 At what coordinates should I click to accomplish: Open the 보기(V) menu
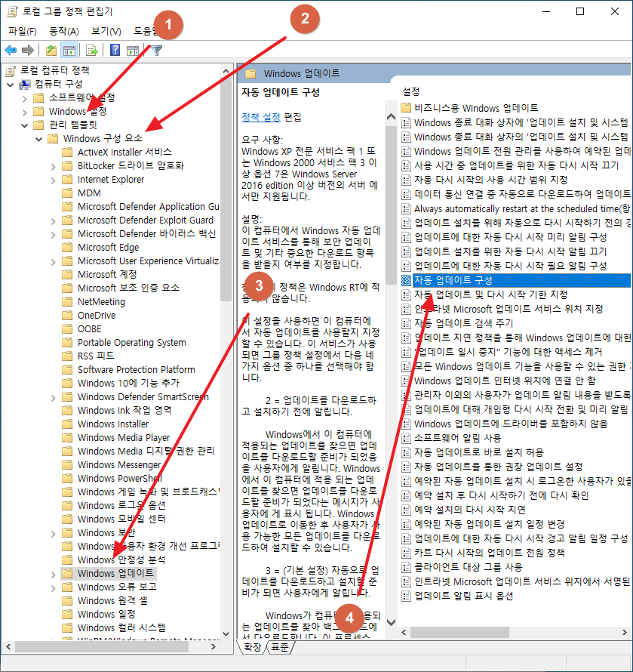pyautogui.click(x=106, y=31)
